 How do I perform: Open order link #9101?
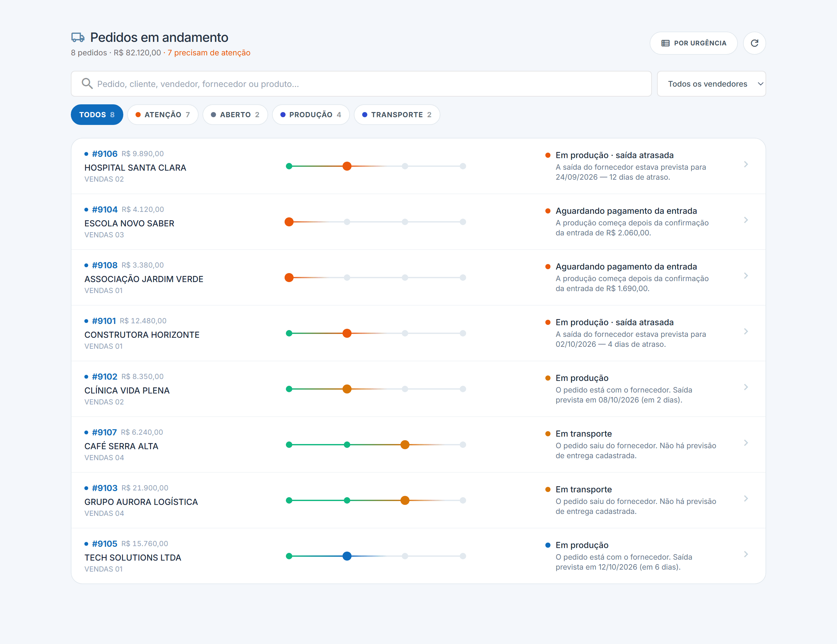coord(104,321)
